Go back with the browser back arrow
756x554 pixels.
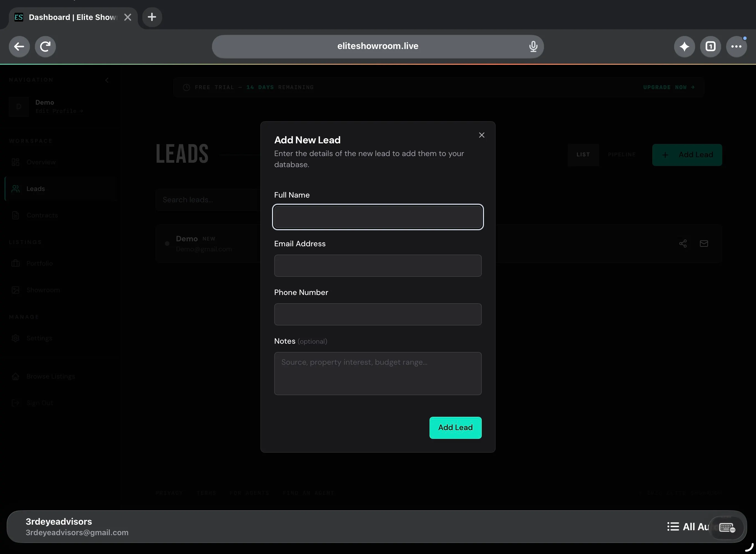19,46
